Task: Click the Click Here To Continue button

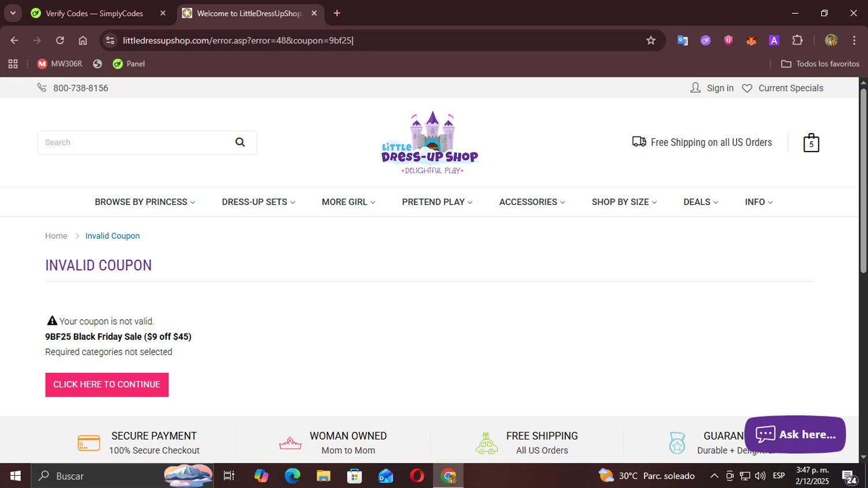Action: click(107, 384)
